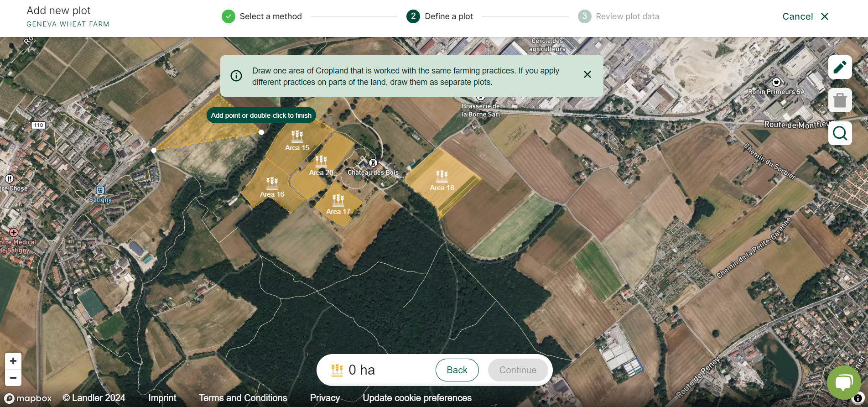Zoom out with the minus button
The height and width of the screenshot is (407, 868).
13,378
